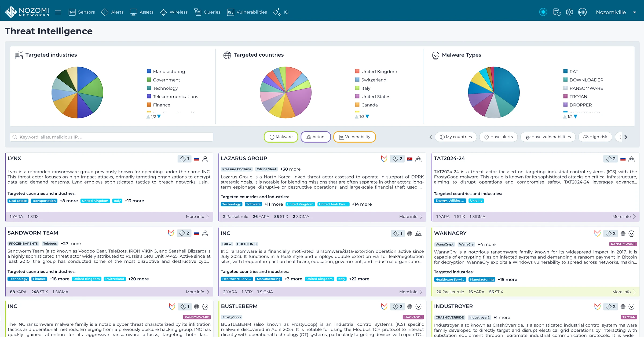Click the MITRE icon on SANDWORM TEAM card
This screenshot has width=644, height=337.
coord(171,233)
